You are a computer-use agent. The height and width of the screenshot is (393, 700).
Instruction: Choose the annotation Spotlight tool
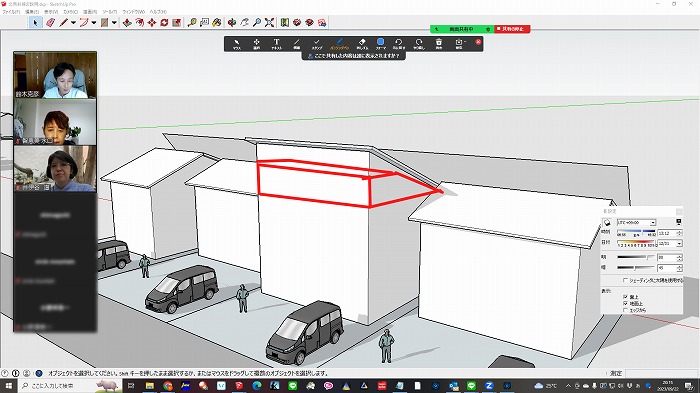click(x=339, y=44)
